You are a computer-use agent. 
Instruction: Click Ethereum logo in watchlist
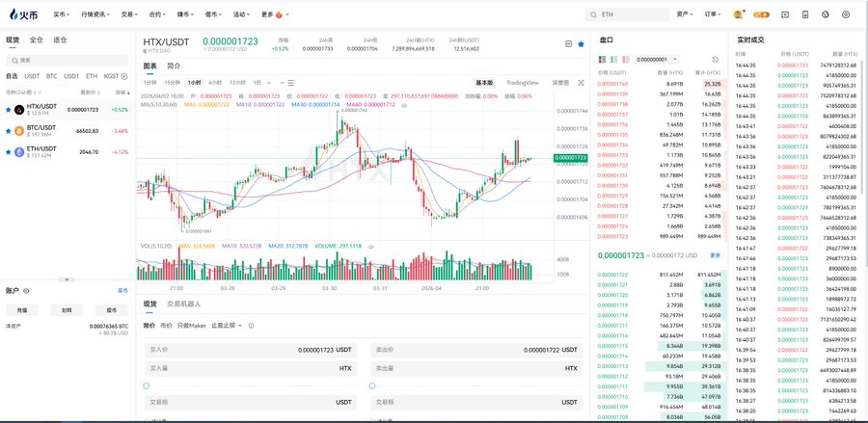click(19, 151)
